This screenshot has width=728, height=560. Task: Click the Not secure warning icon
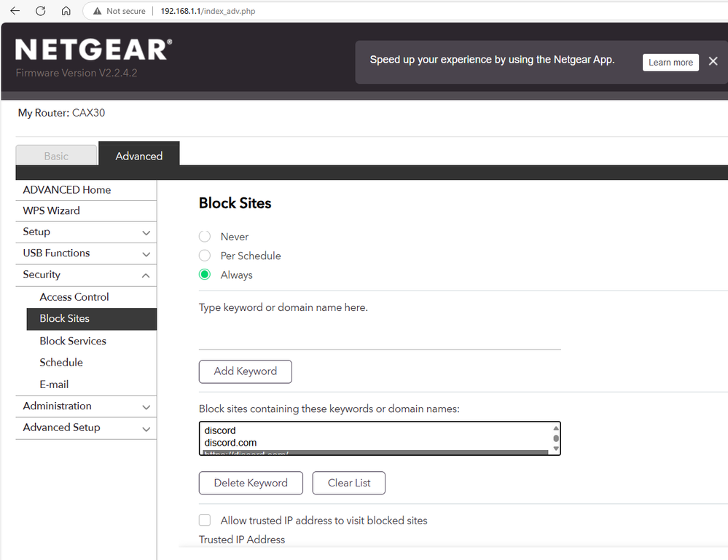point(95,11)
